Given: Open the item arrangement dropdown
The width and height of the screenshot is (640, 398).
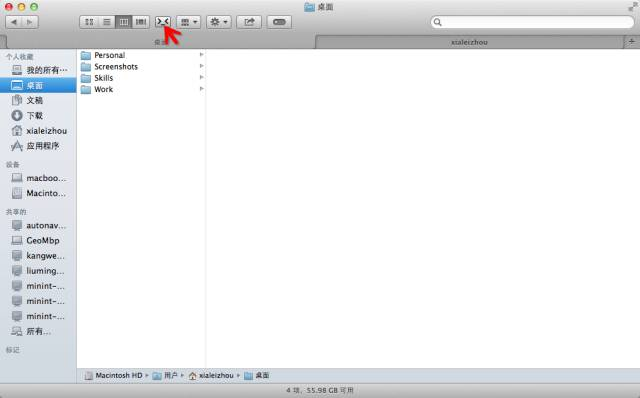Looking at the screenshot, I should [x=189, y=22].
